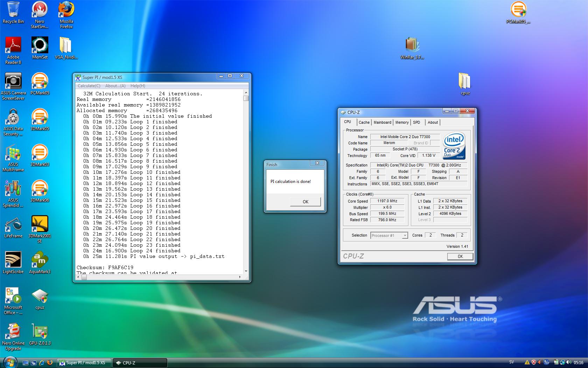Click Super PI horizontal scrollbar right arrow

[x=240, y=277]
